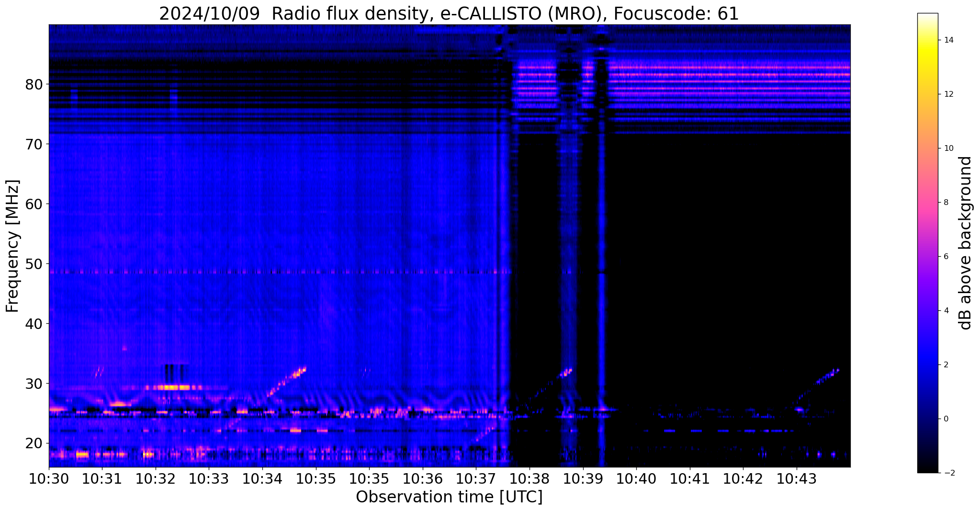The image size is (980, 511).
Task: Click the 20 tick on frequency axis
Action: [x=34, y=444]
